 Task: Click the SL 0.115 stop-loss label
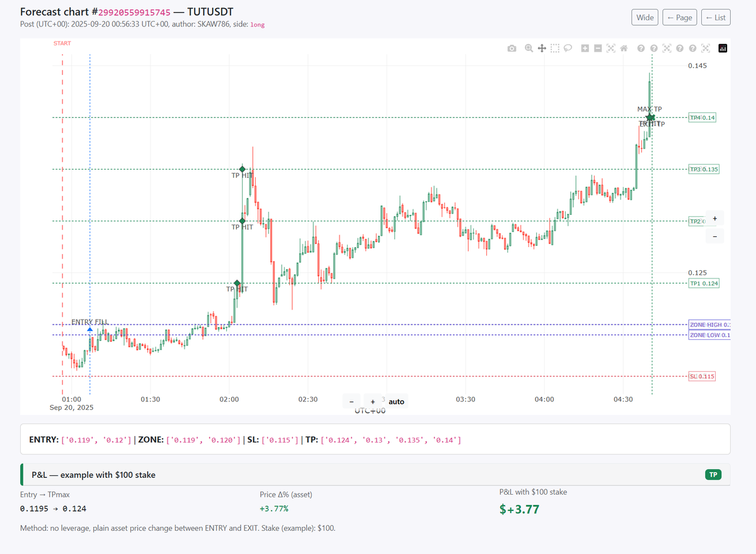(702, 376)
